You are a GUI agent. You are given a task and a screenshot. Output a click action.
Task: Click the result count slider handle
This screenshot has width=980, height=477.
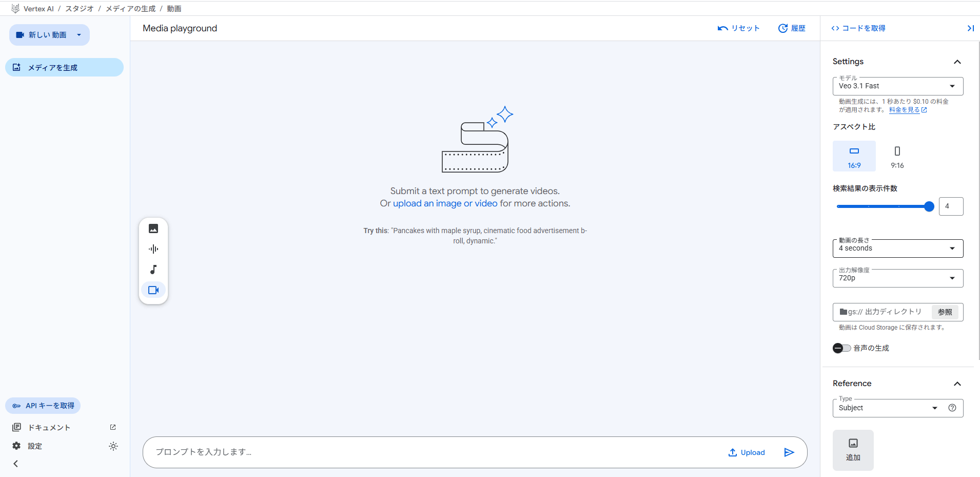[x=929, y=206]
